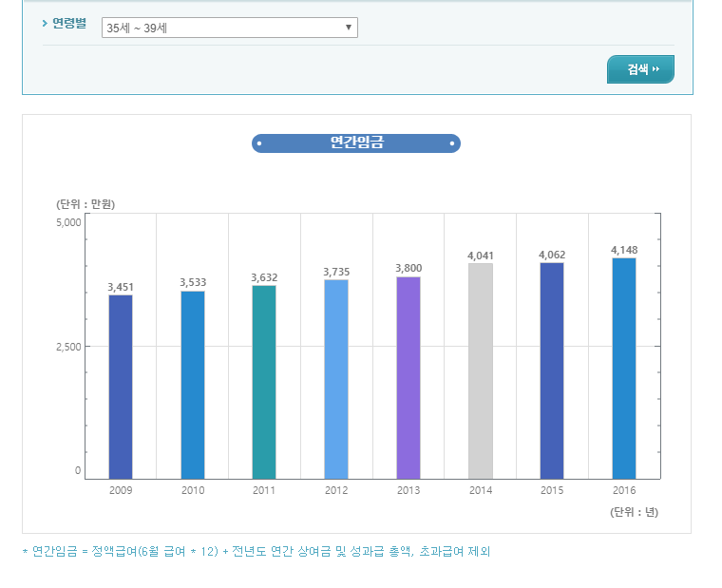Open the 연령별 age range dropdown
Screen dimensions: 722x588
tap(229, 28)
